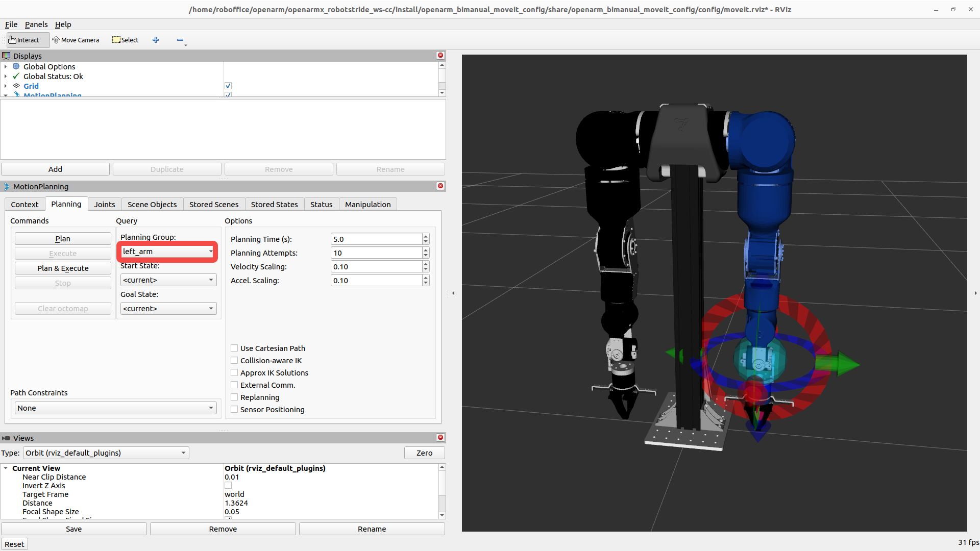Select the Interact tool

24,40
